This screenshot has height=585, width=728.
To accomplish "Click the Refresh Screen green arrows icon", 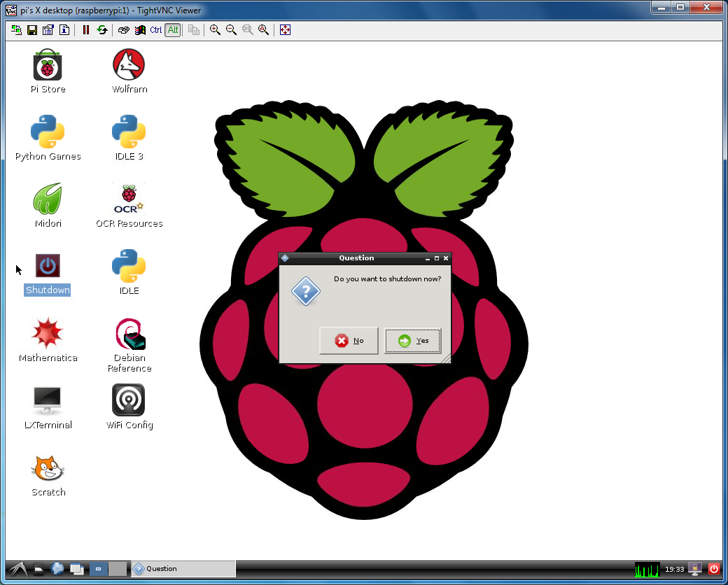I will (101, 30).
